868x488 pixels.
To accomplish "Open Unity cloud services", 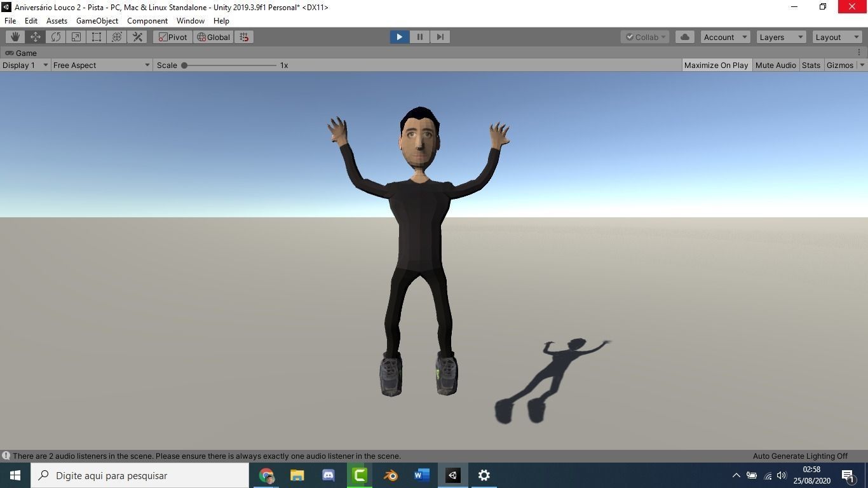I will coord(685,37).
